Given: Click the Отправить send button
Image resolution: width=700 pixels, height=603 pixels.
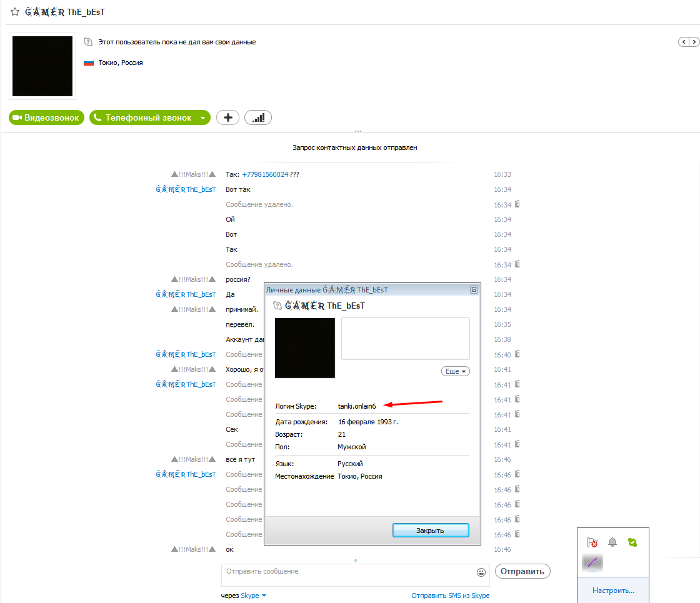Looking at the screenshot, I should pyautogui.click(x=522, y=571).
